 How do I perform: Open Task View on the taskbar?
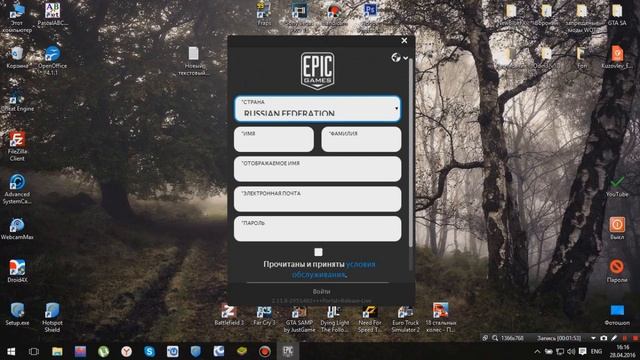tap(34, 351)
